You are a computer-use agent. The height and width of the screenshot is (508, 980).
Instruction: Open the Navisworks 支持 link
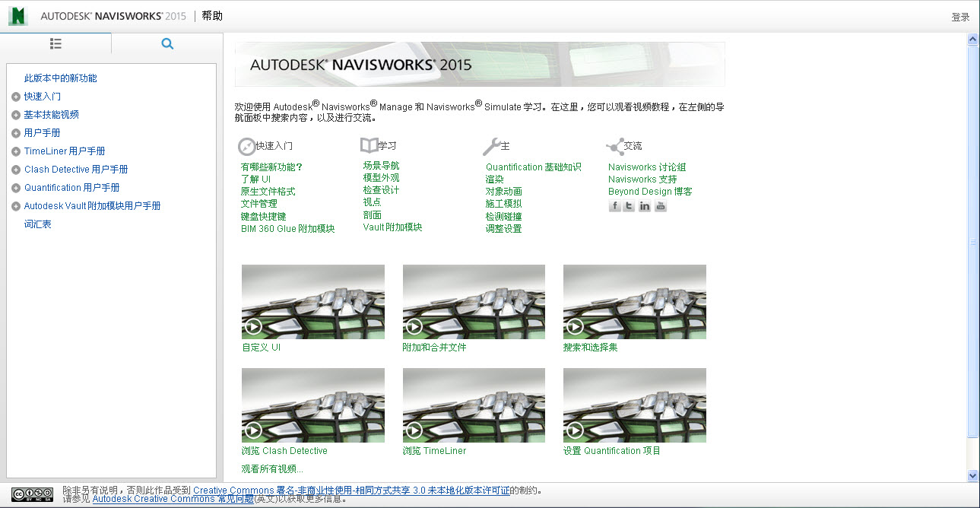[642, 179]
